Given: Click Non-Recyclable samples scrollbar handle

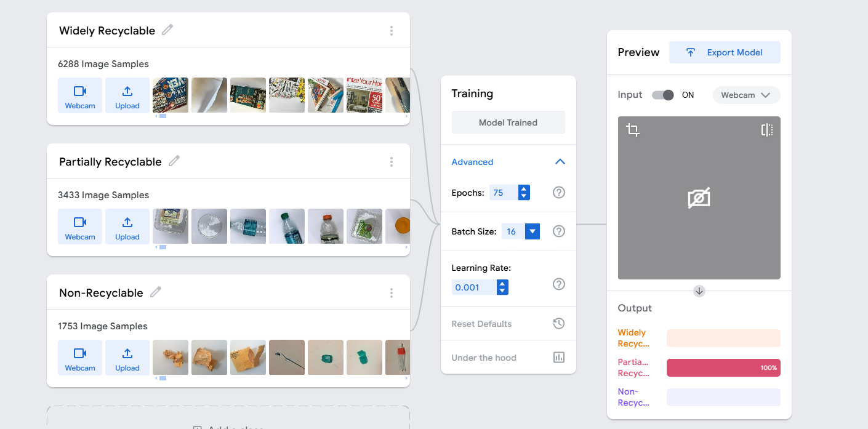Looking at the screenshot, I should pos(163,378).
